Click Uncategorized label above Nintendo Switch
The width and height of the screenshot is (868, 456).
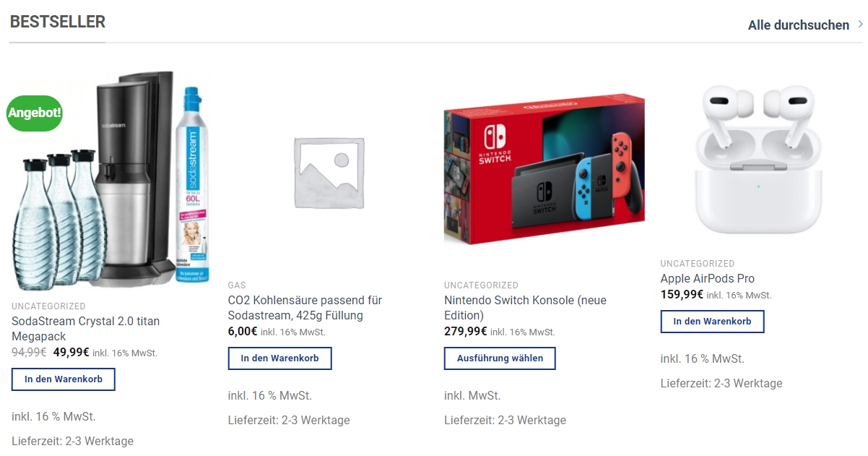(481, 285)
